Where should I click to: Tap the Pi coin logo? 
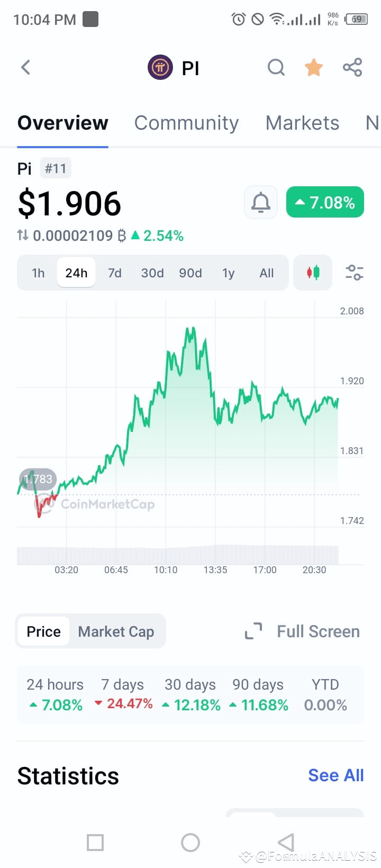(160, 67)
